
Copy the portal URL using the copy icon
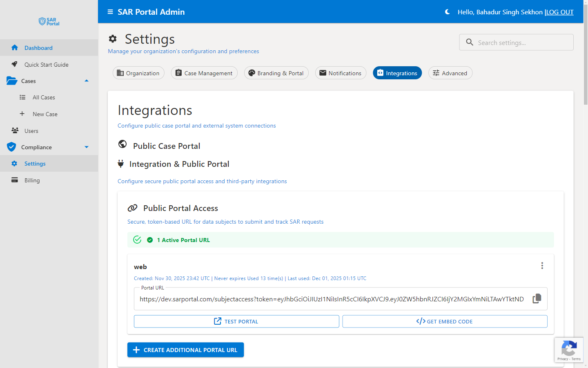tap(537, 299)
